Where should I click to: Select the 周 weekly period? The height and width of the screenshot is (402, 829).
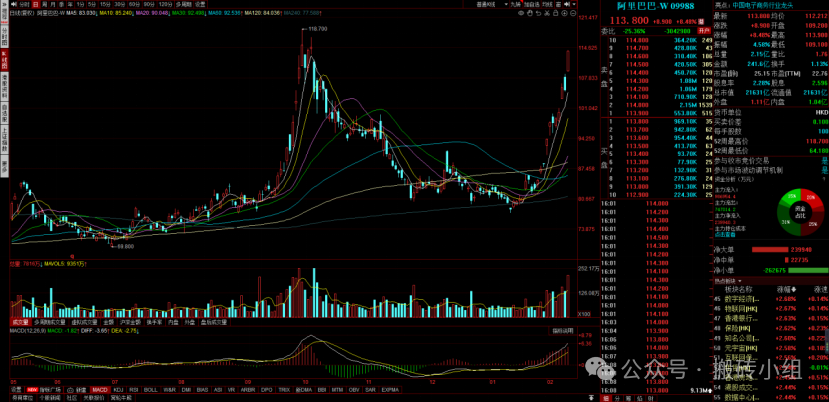(44, 4)
